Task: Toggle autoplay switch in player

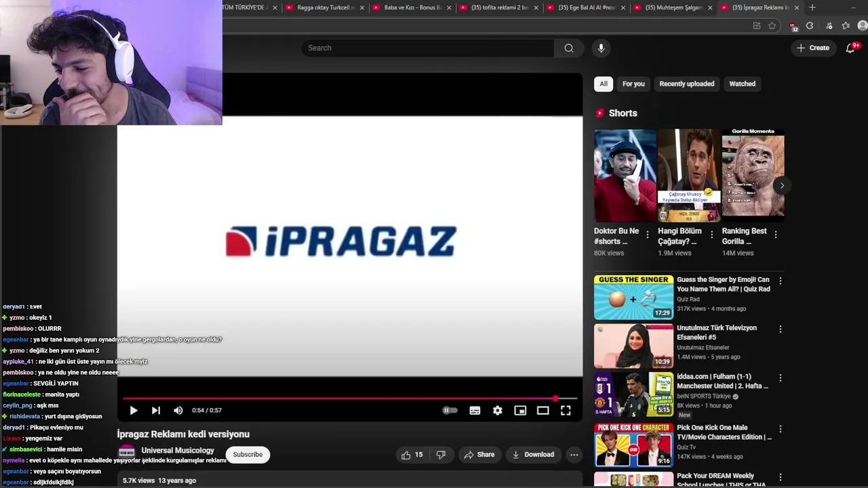Action: coord(450,410)
